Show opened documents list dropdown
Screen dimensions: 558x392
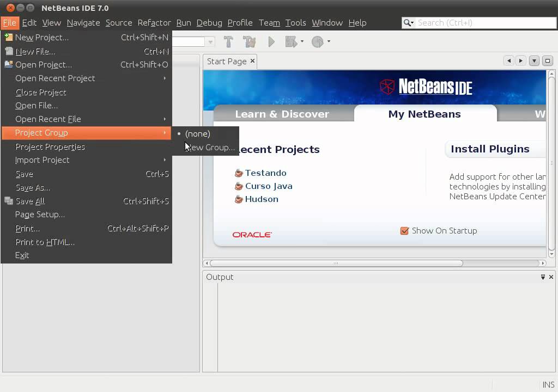coord(534,61)
